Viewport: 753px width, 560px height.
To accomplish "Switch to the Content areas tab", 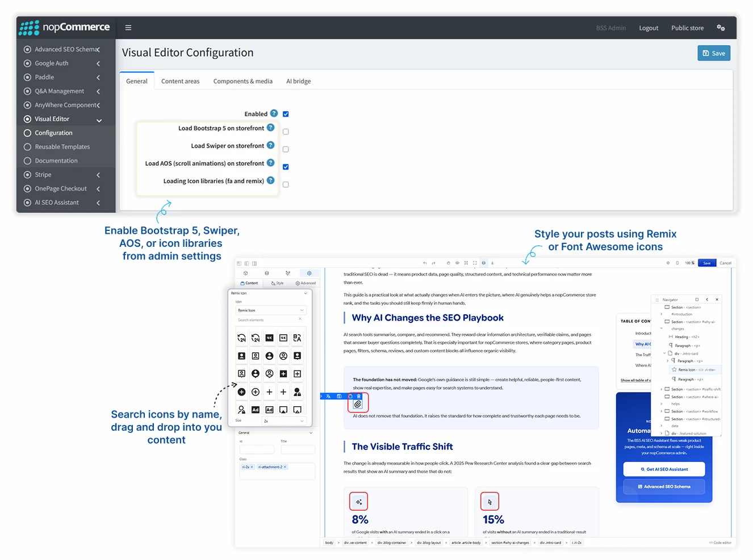I will [x=181, y=81].
